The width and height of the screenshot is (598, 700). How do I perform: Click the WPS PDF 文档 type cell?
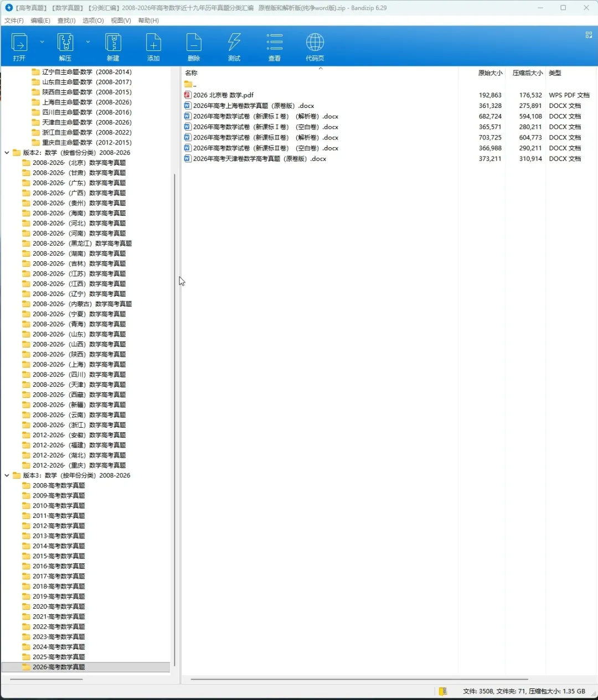click(x=569, y=95)
